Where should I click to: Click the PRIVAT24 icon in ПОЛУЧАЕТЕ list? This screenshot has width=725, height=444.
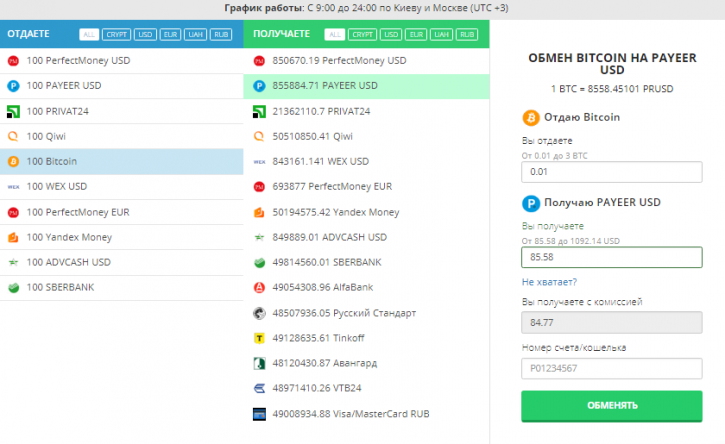[x=259, y=111]
